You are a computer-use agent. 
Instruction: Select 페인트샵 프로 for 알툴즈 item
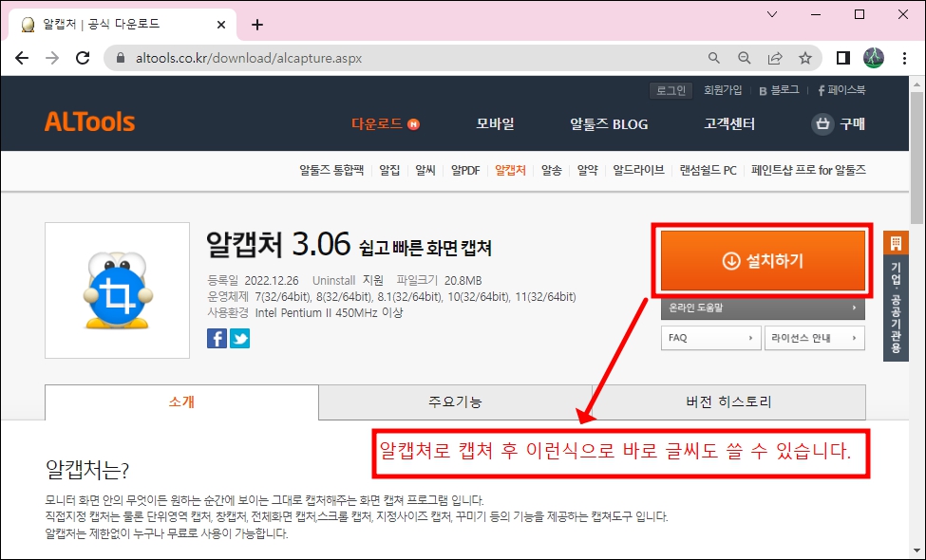coord(808,170)
